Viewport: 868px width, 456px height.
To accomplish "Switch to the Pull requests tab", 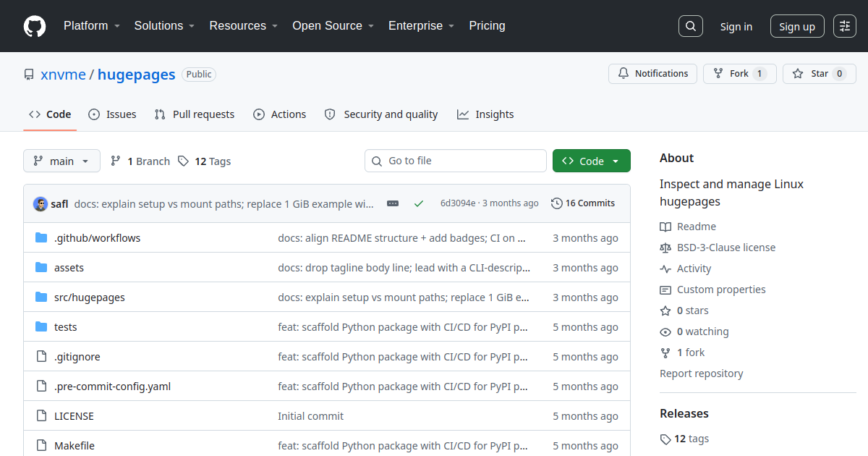I will (195, 114).
